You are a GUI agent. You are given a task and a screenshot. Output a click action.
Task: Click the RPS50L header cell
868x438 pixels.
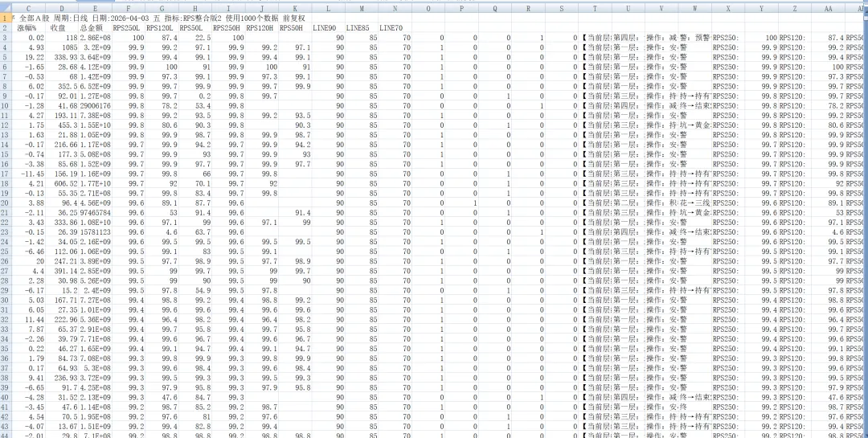click(x=194, y=28)
